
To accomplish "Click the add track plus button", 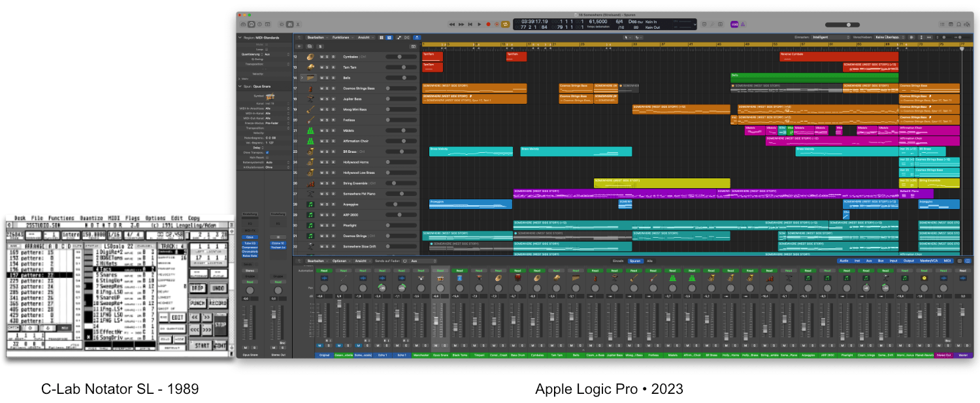I will click(299, 46).
